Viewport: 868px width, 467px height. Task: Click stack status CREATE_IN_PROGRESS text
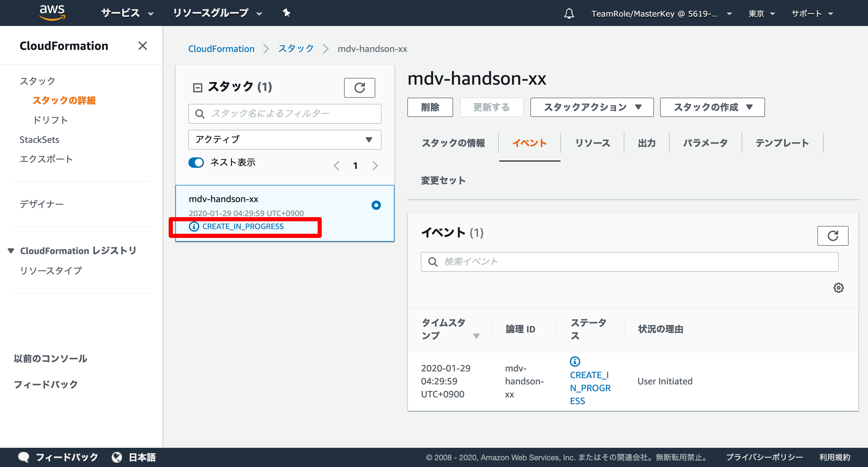[x=243, y=226]
